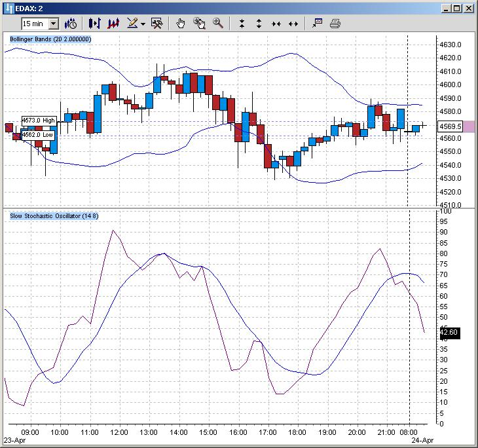Expand the horizontal time scale

pos(293,24)
